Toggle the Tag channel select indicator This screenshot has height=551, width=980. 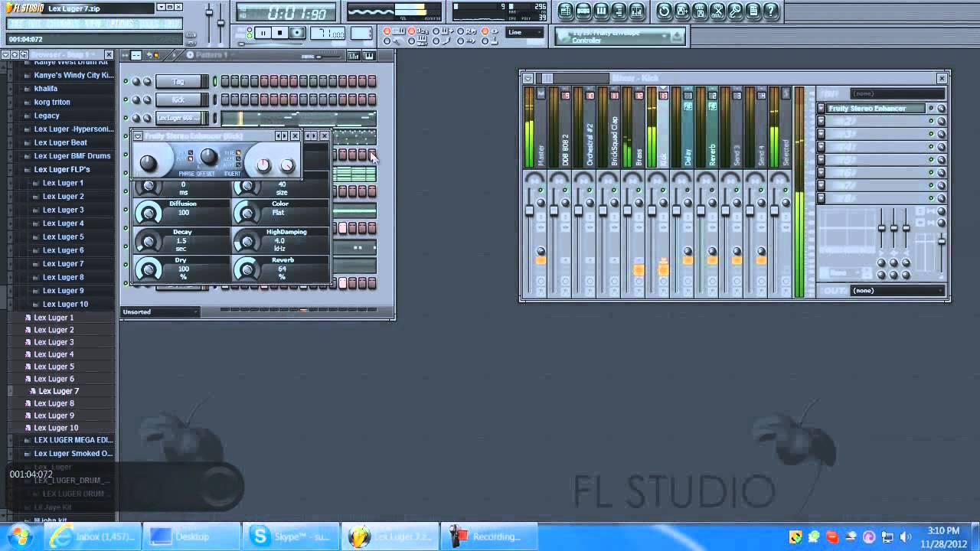[214, 81]
